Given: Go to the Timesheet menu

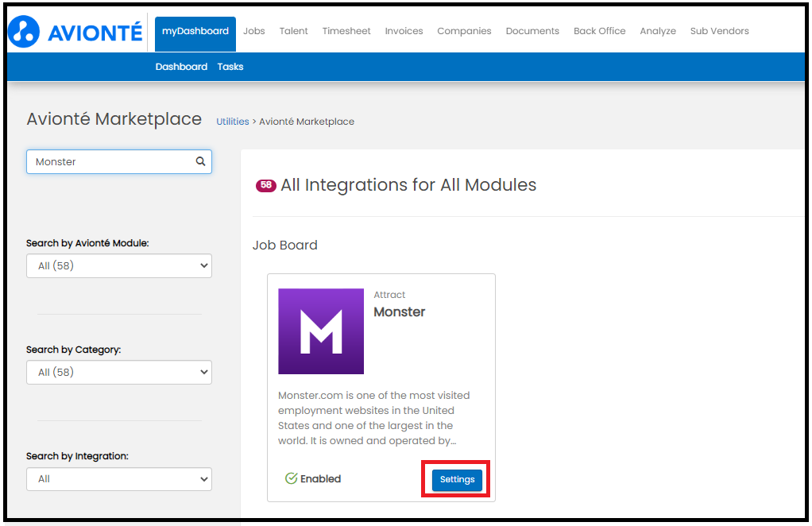Looking at the screenshot, I should tap(346, 31).
